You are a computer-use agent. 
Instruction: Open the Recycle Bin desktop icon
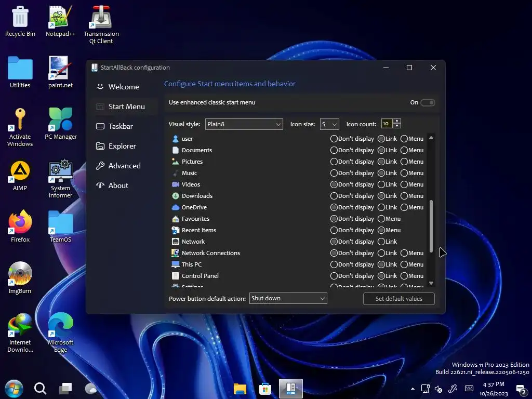20,21
